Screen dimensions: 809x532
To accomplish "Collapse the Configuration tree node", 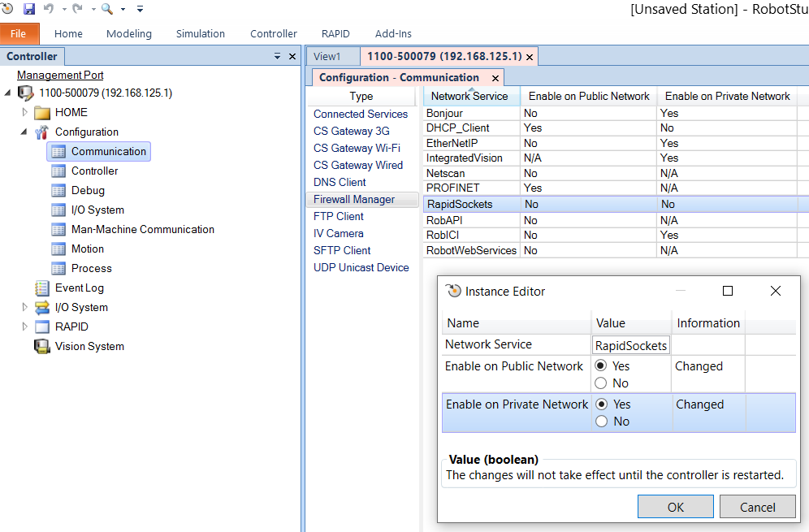I will pos(24,132).
